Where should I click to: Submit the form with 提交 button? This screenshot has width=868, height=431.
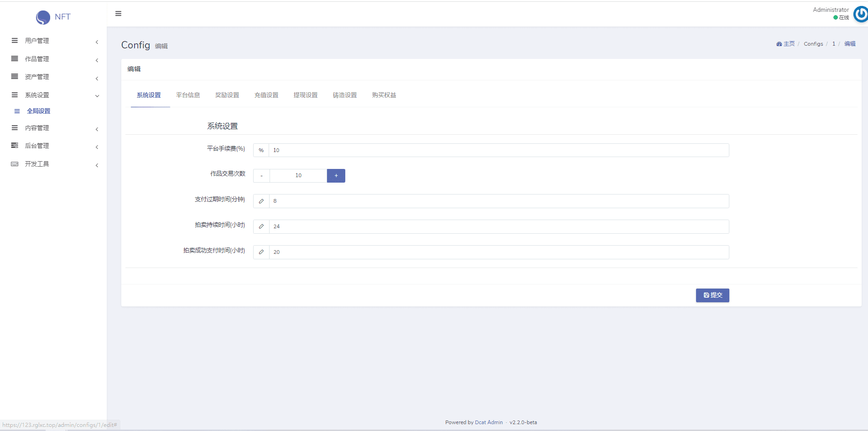click(x=712, y=295)
